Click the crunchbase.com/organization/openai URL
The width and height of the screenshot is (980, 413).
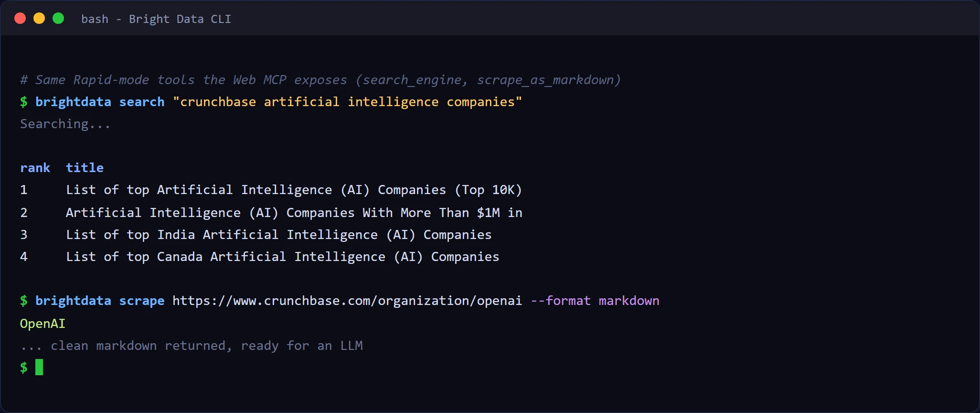347,301
